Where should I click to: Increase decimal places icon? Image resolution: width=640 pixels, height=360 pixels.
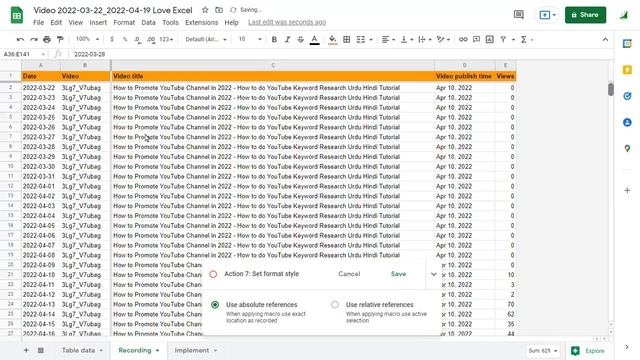click(x=151, y=40)
